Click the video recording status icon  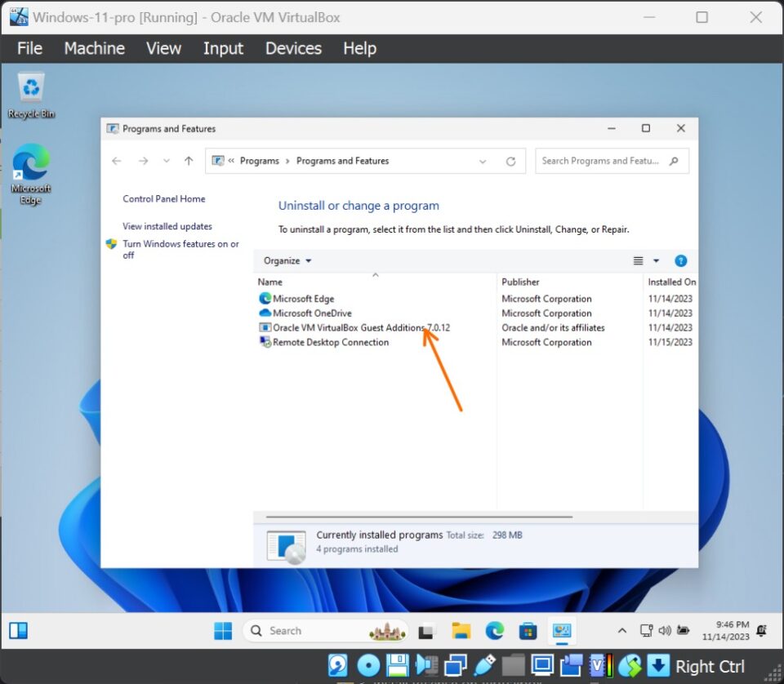tap(572, 666)
